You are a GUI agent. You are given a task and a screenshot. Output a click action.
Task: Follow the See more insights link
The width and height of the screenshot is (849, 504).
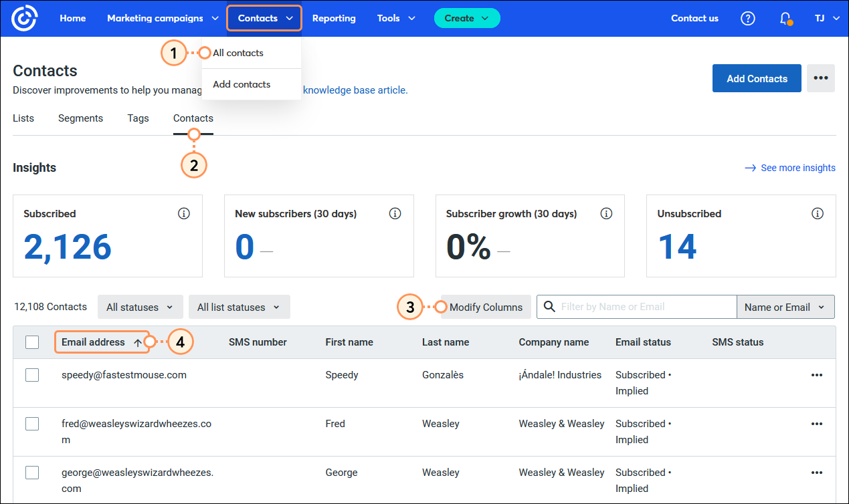point(797,168)
